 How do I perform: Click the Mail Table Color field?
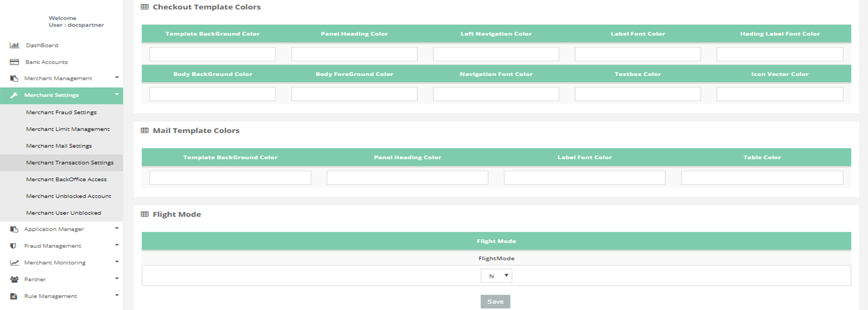[x=762, y=178]
